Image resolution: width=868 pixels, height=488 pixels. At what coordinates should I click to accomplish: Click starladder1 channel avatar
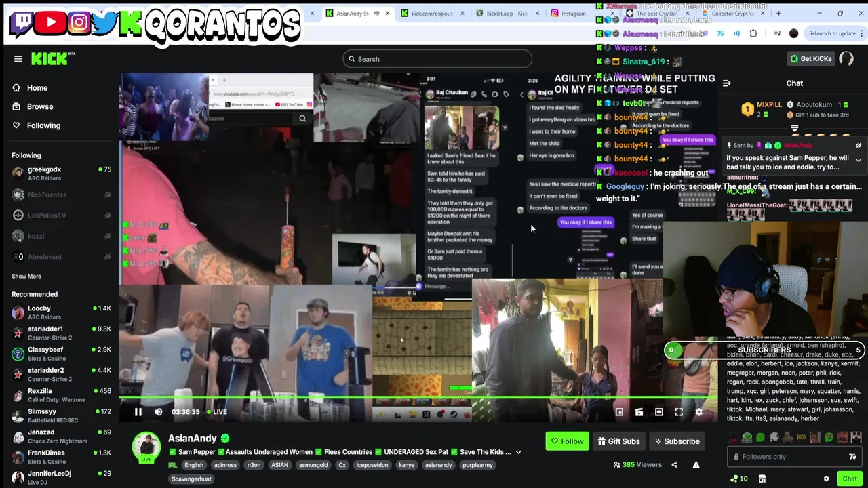pos(18,333)
